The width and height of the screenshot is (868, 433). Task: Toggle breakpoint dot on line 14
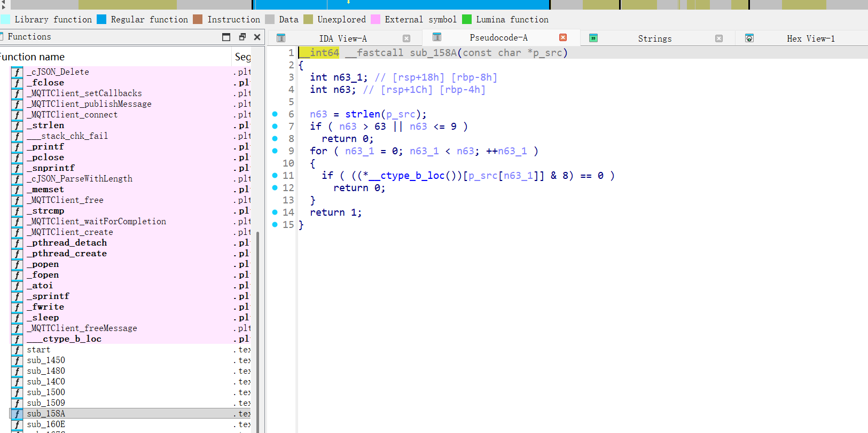(275, 212)
